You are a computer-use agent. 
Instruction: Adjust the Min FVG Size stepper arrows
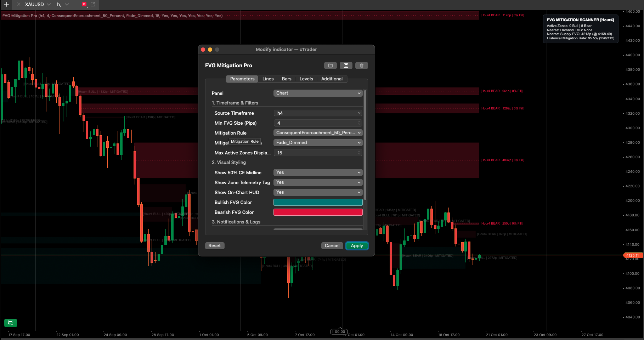click(x=359, y=123)
